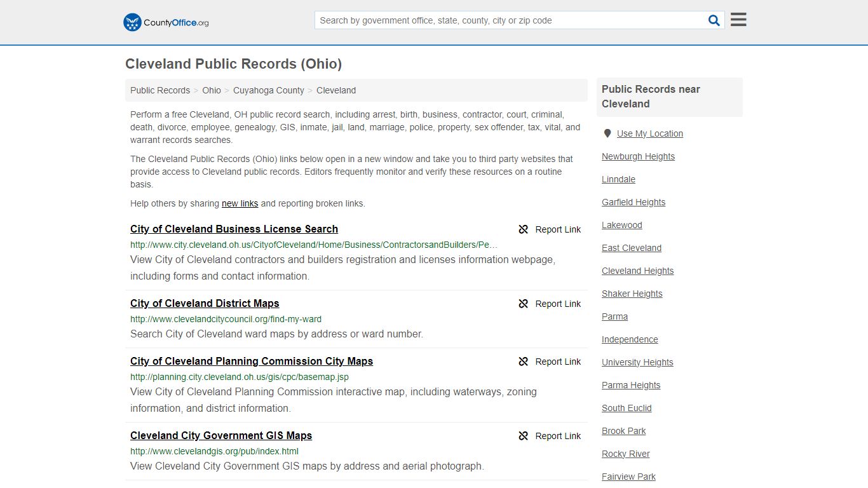
Task: Click the Cleveland Public Records (Ohio) heading
Action: [x=233, y=64]
